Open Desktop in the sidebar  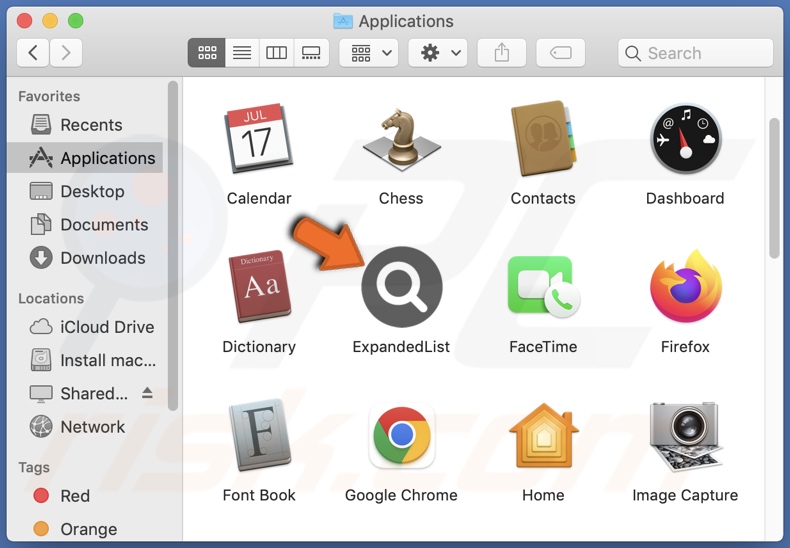click(x=85, y=191)
